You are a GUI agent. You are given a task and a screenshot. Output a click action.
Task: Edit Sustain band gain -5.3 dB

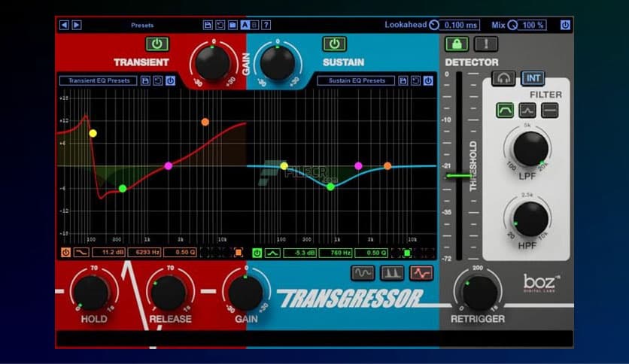299,253
